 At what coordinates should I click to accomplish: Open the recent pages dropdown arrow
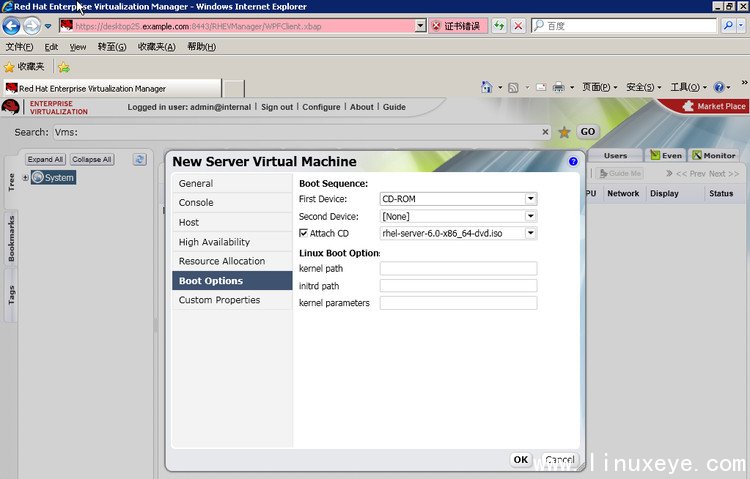[48, 26]
